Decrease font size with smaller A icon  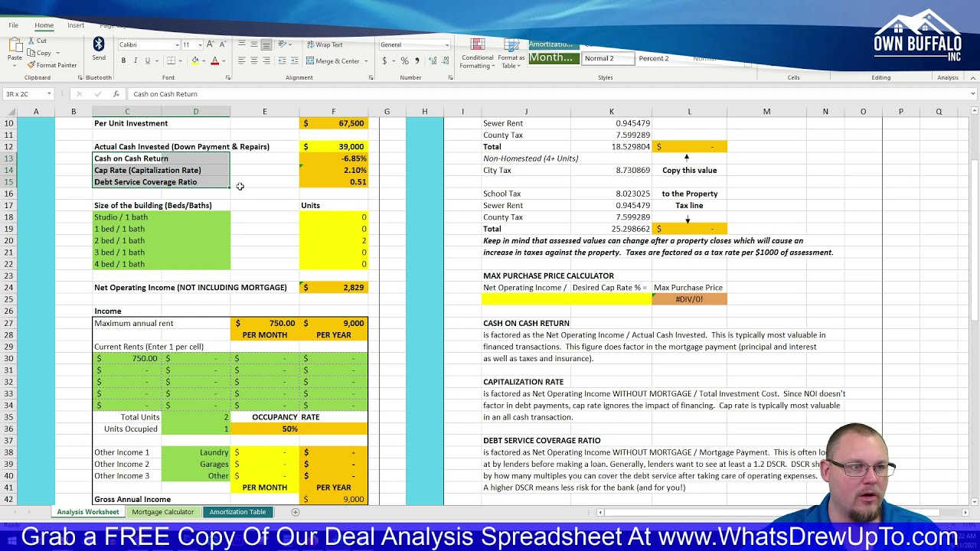(x=223, y=44)
